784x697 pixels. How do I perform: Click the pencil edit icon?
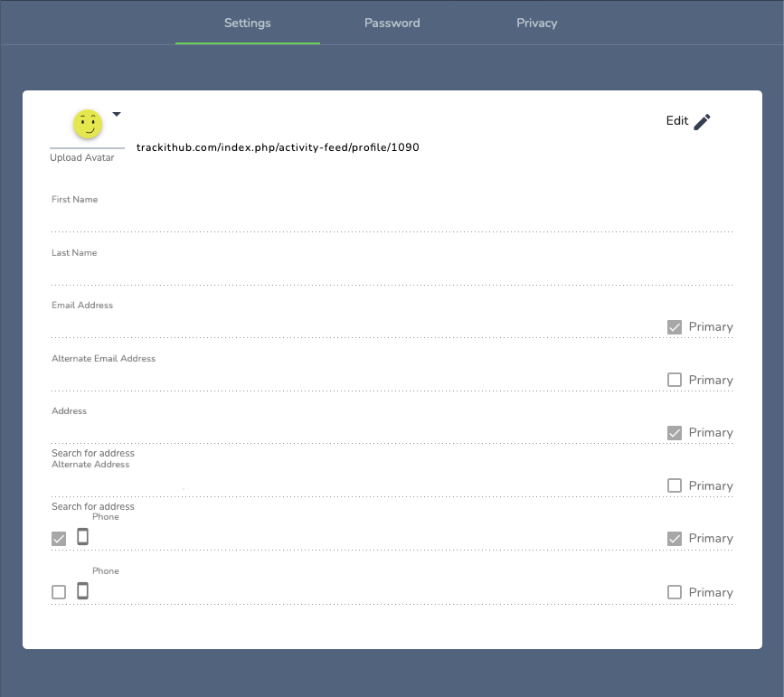pos(703,122)
